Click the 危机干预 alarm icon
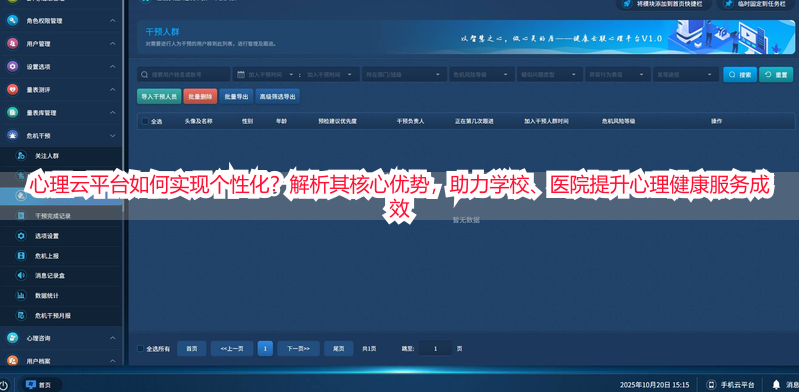 pyautogui.click(x=12, y=136)
